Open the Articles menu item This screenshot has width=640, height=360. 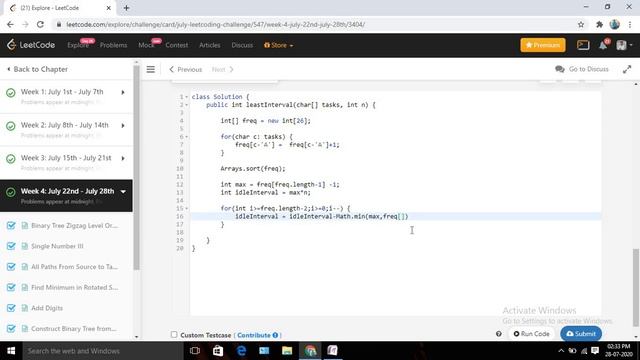click(210, 45)
